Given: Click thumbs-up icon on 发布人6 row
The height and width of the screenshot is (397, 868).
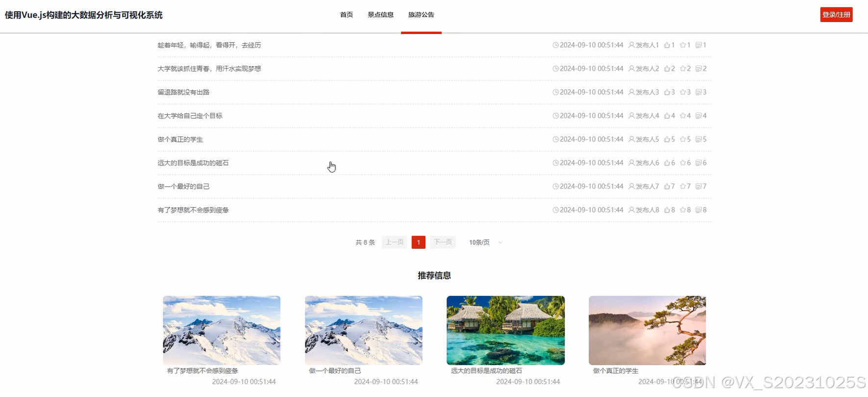Looking at the screenshot, I should (667, 163).
